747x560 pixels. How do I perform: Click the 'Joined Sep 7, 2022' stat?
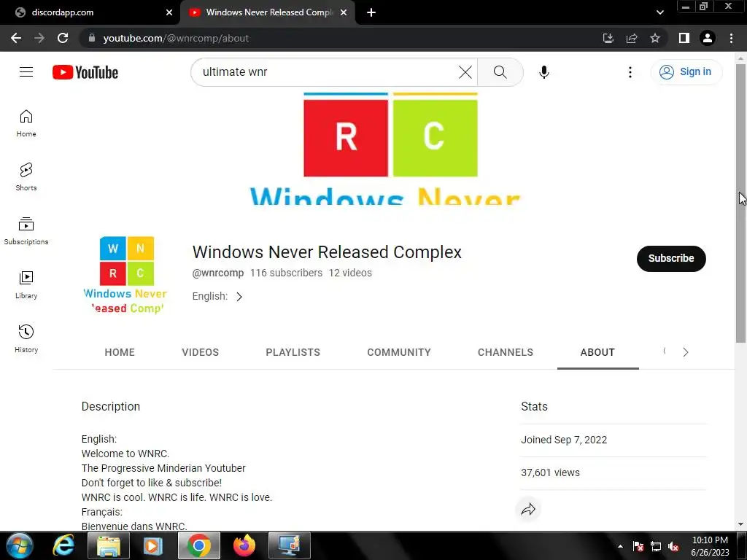564,440
